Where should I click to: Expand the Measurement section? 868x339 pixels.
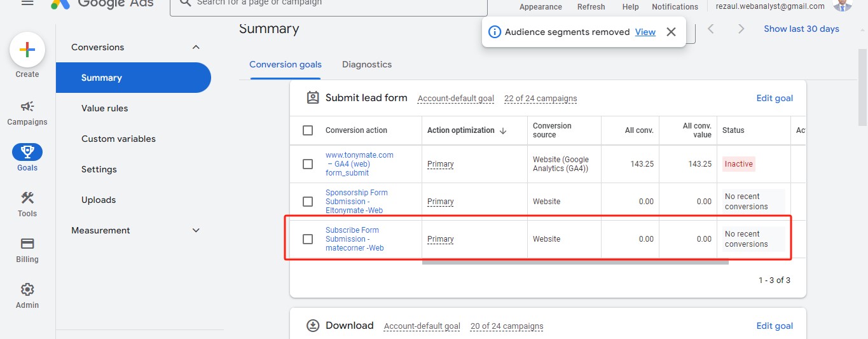click(196, 230)
